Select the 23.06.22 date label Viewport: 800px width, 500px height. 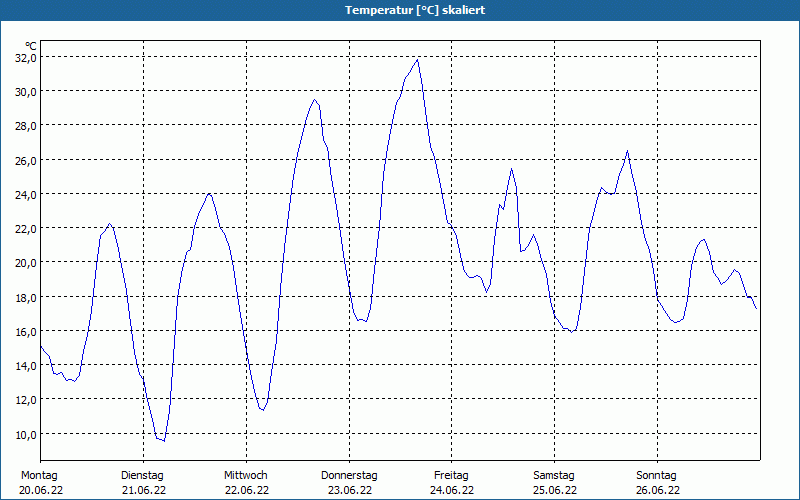click(349, 490)
